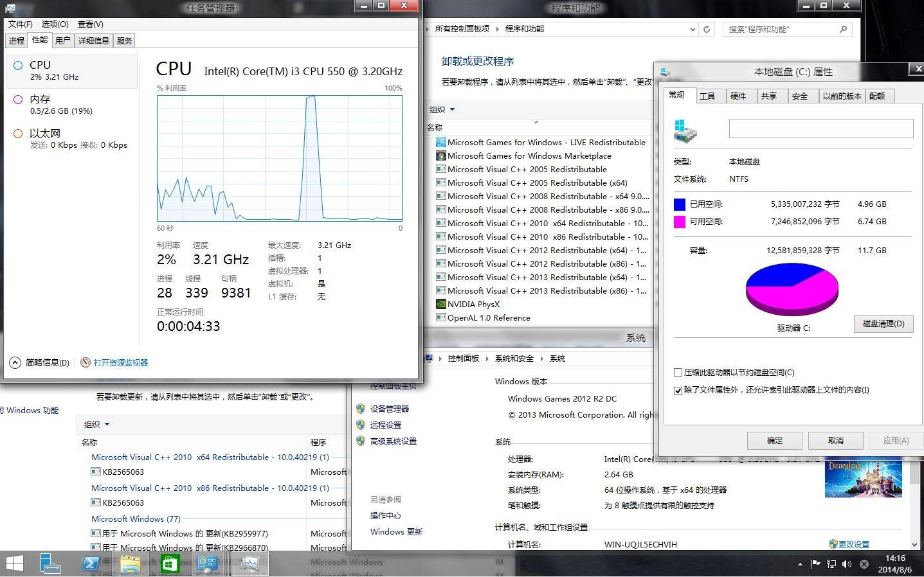Click the open Resource Monitor icon
The width and height of the screenshot is (924, 577).
86,362
